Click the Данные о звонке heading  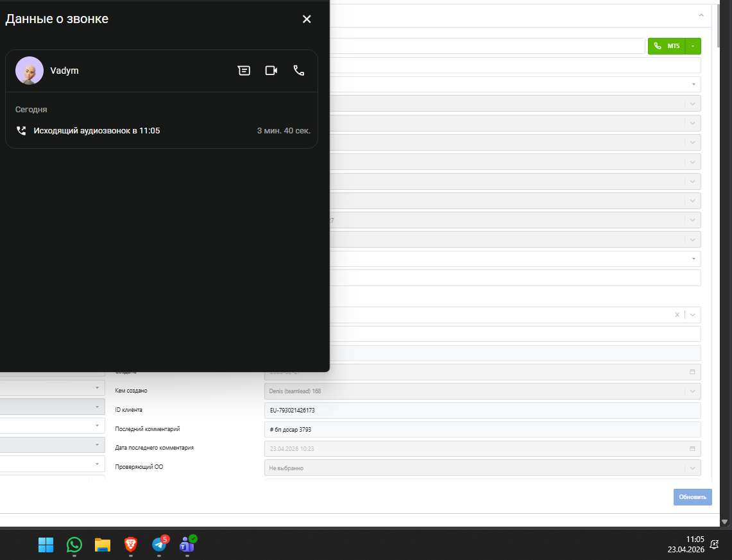click(x=57, y=19)
